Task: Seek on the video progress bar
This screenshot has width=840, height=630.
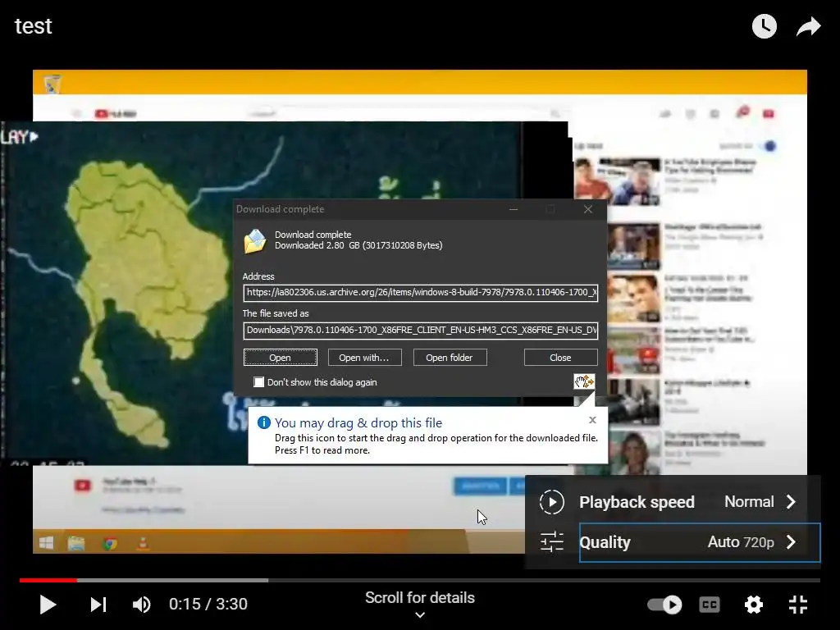Action: click(x=420, y=580)
